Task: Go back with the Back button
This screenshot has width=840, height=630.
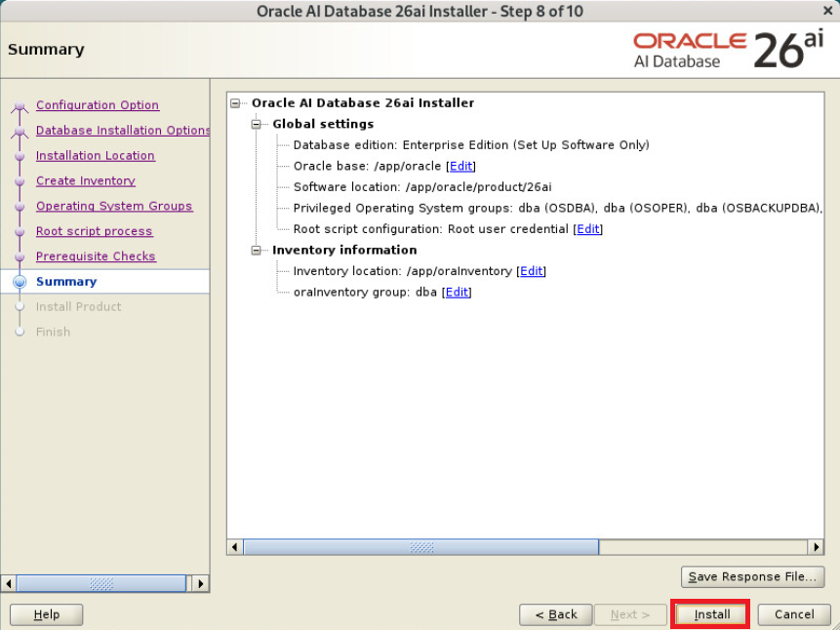Action: click(555, 614)
